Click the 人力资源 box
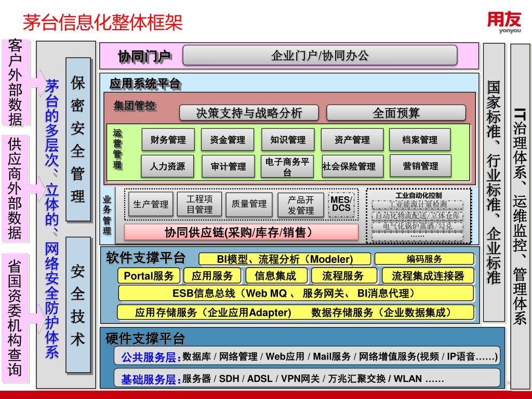The height and width of the screenshot is (399, 532). click(167, 166)
